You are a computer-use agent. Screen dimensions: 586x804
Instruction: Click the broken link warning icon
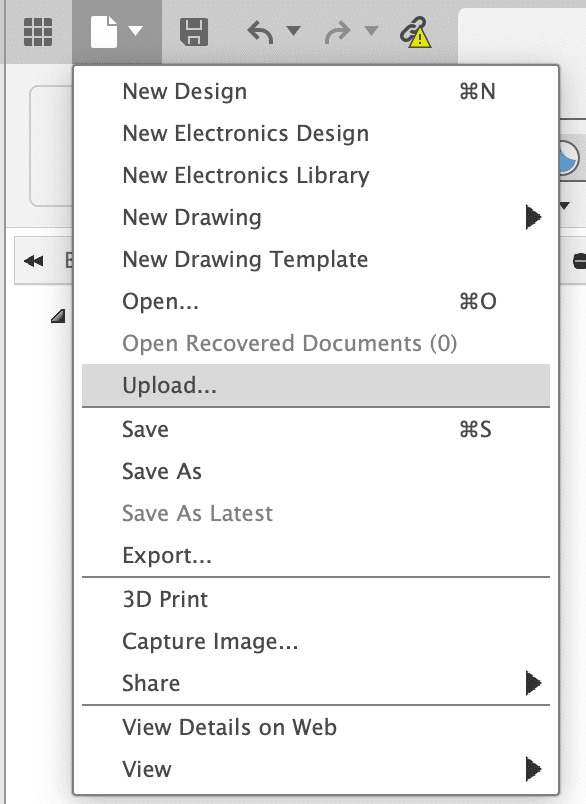pos(415,32)
